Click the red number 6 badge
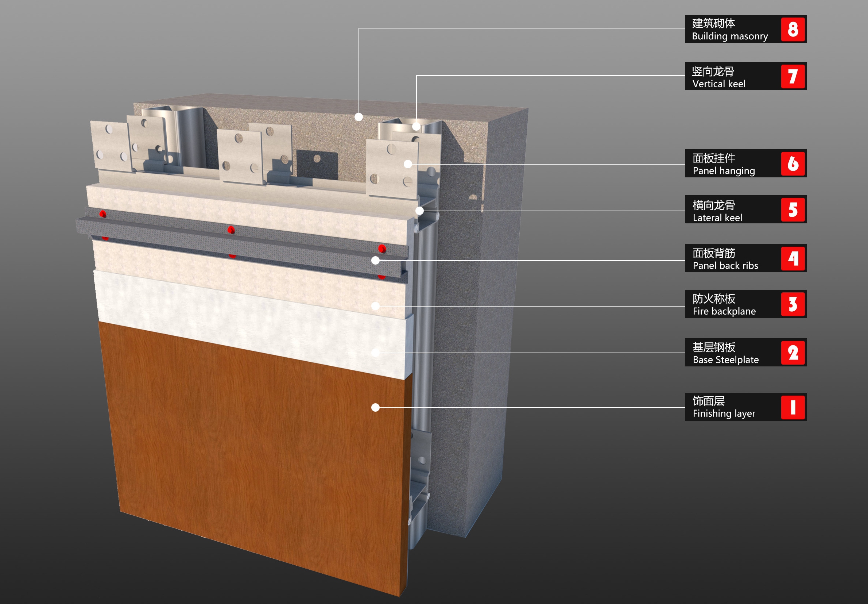This screenshot has height=604, width=868. pyautogui.click(x=793, y=163)
